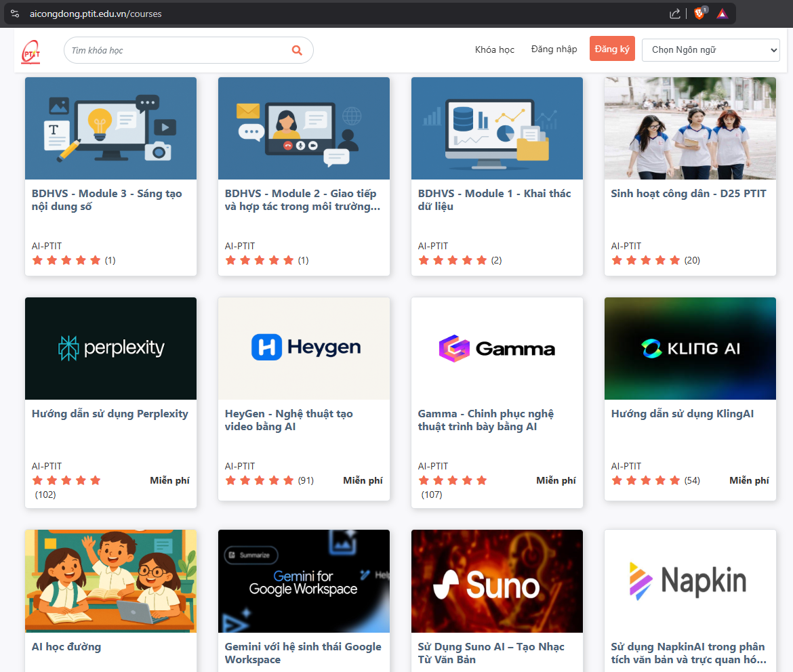Click the '(102)' review count on Perplexity card

pos(45,495)
